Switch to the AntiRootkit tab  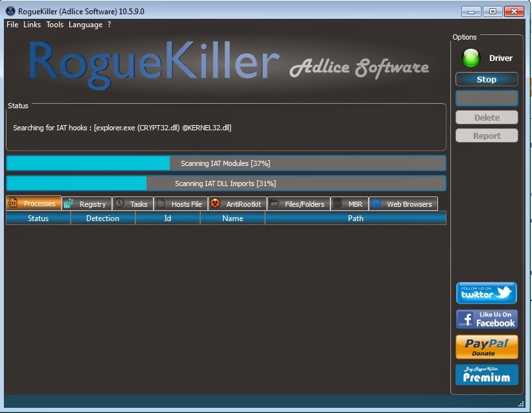pos(238,204)
